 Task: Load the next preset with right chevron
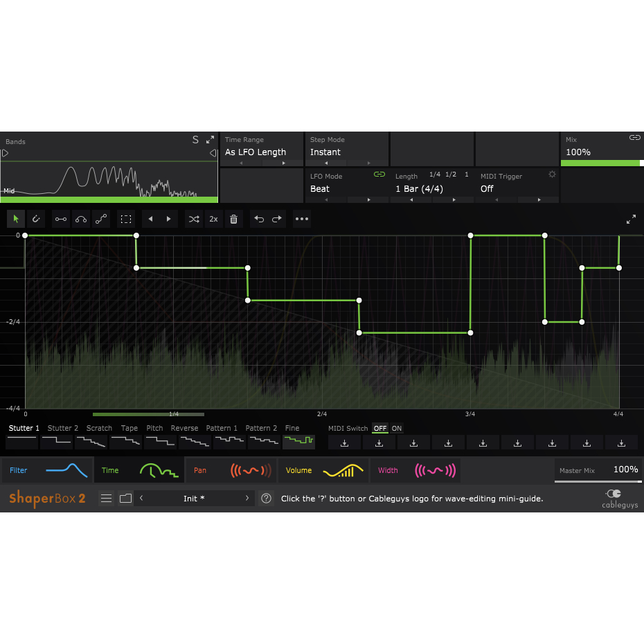click(247, 498)
